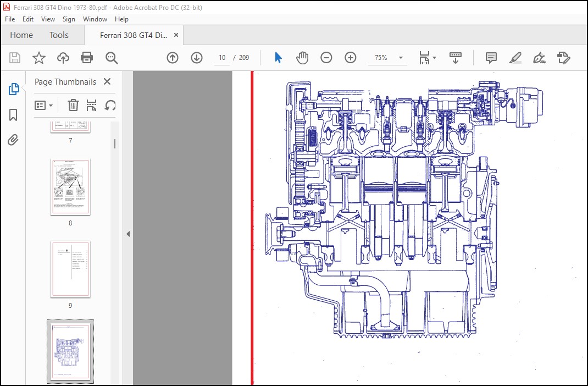Zoom in with the plus icon
The width and height of the screenshot is (588, 386).
tap(351, 58)
